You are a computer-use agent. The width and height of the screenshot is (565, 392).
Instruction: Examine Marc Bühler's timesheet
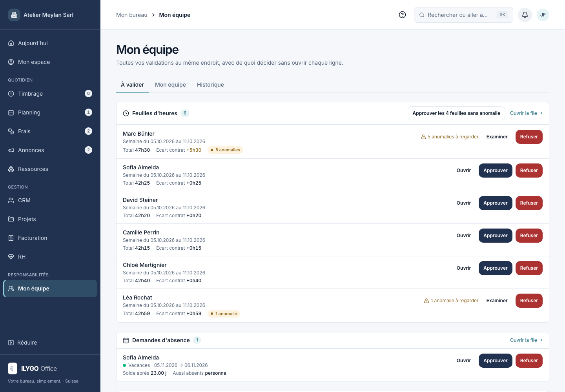(497, 137)
